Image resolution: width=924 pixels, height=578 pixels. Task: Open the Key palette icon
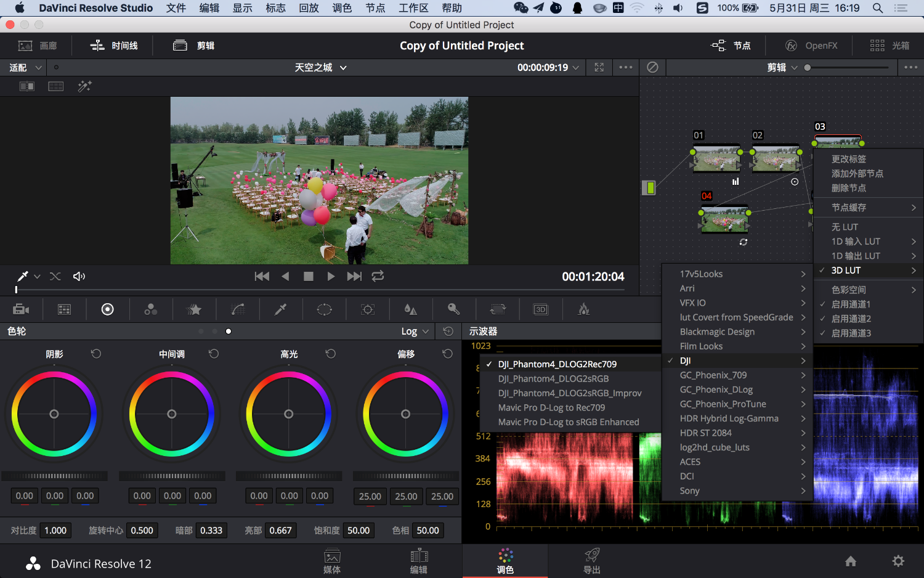[454, 309]
